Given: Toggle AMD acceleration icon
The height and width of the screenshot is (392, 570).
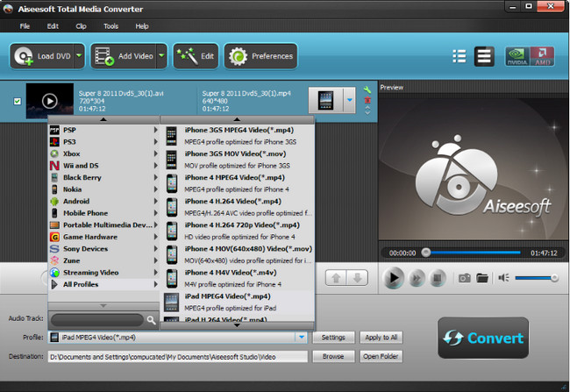Looking at the screenshot, I should pyautogui.click(x=542, y=56).
